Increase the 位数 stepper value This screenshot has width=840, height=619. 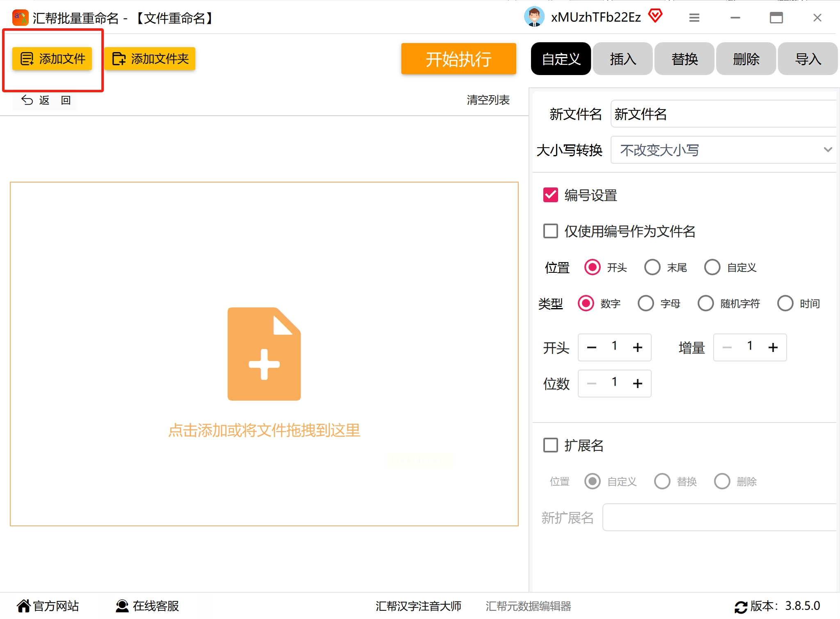click(637, 384)
